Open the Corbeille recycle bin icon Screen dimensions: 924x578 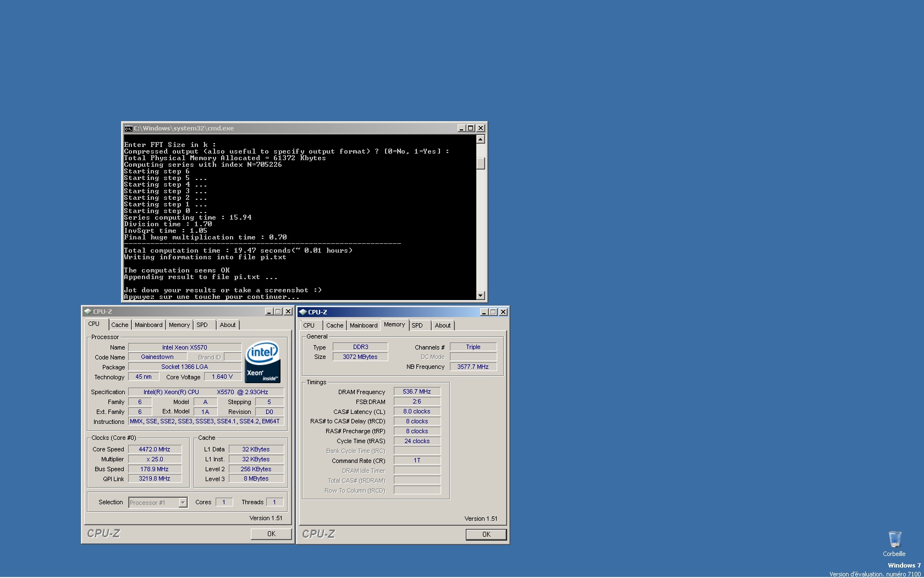[894, 543]
